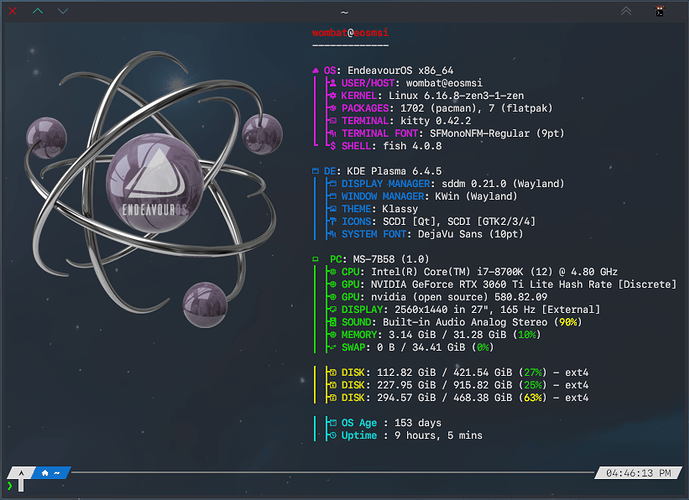The image size is (689, 500).
Task: Click the '~' window title text
Action: pos(344,11)
